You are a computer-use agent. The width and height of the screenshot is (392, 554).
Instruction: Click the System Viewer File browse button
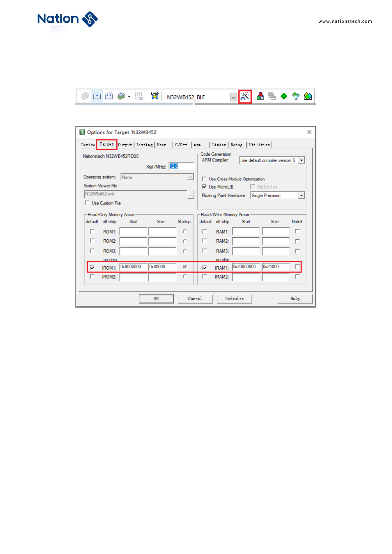(x=191, y=195)
